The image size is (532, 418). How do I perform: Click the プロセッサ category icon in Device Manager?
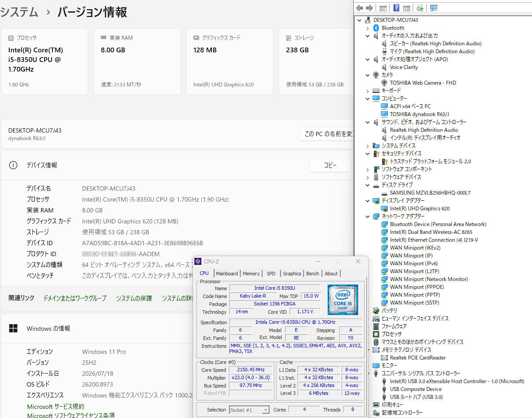[376, 334]
